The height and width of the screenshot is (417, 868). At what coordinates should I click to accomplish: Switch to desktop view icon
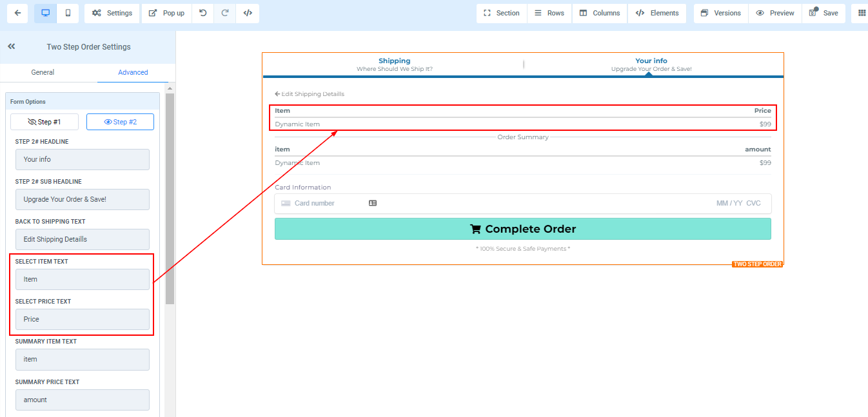coord(45,13)
